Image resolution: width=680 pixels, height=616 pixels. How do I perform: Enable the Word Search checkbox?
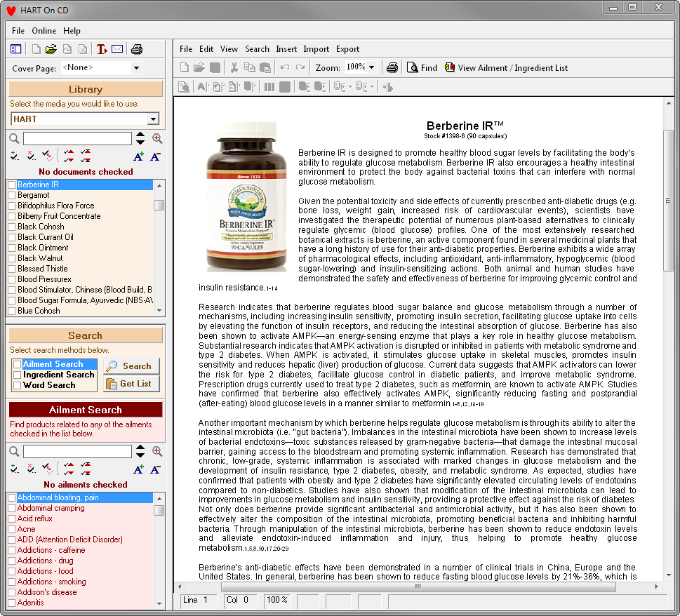18,385
